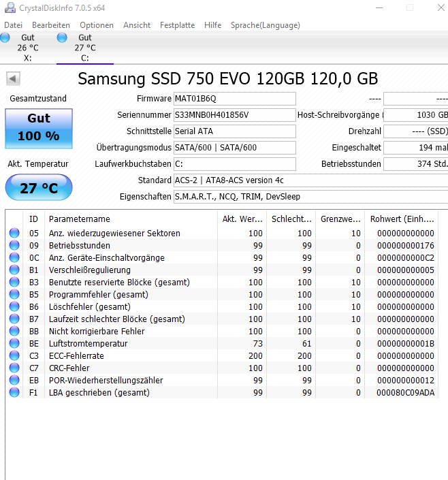Click the Eingeschaltet 194 mal field

pyautogui.click(x=416, y=148)
